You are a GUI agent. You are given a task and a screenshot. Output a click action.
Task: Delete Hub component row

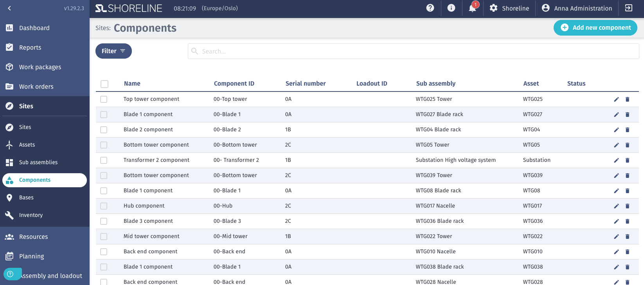tap(627, 206)
